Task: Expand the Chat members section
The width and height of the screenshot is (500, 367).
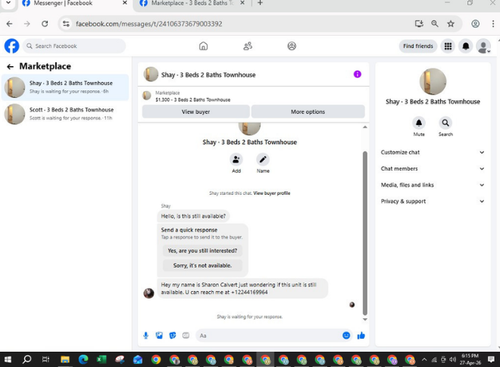Action: tap(433, 169)
